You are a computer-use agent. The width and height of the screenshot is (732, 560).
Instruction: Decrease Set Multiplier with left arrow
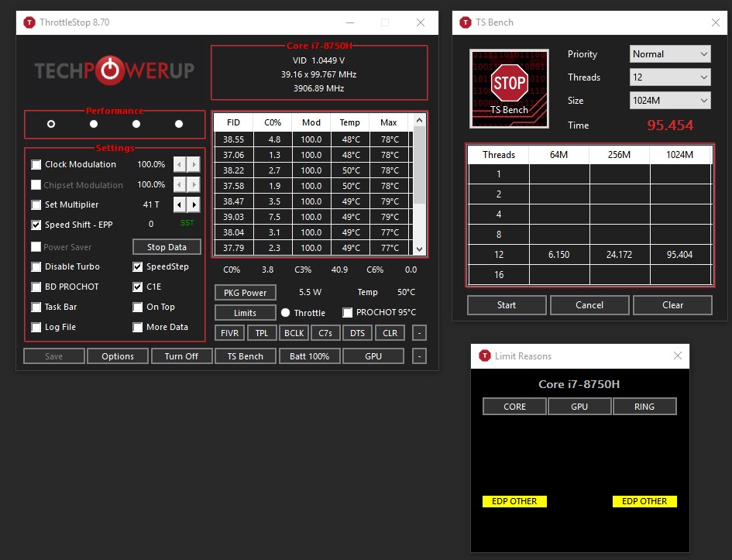180,204
